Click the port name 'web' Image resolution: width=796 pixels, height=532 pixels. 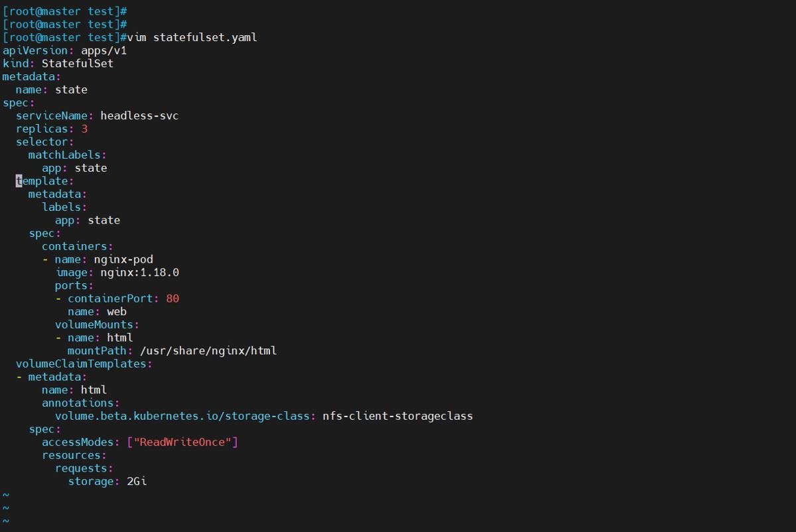[117, 311]
